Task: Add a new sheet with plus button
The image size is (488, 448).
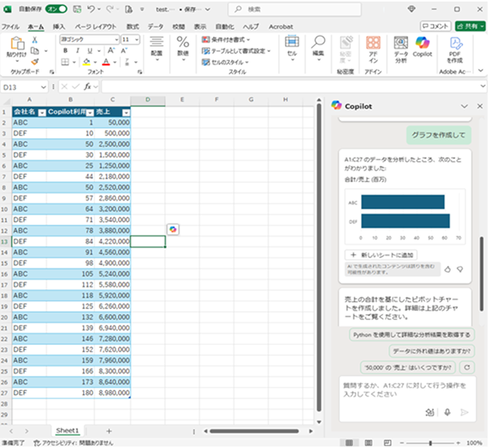Action: click(x=109, y=431)
